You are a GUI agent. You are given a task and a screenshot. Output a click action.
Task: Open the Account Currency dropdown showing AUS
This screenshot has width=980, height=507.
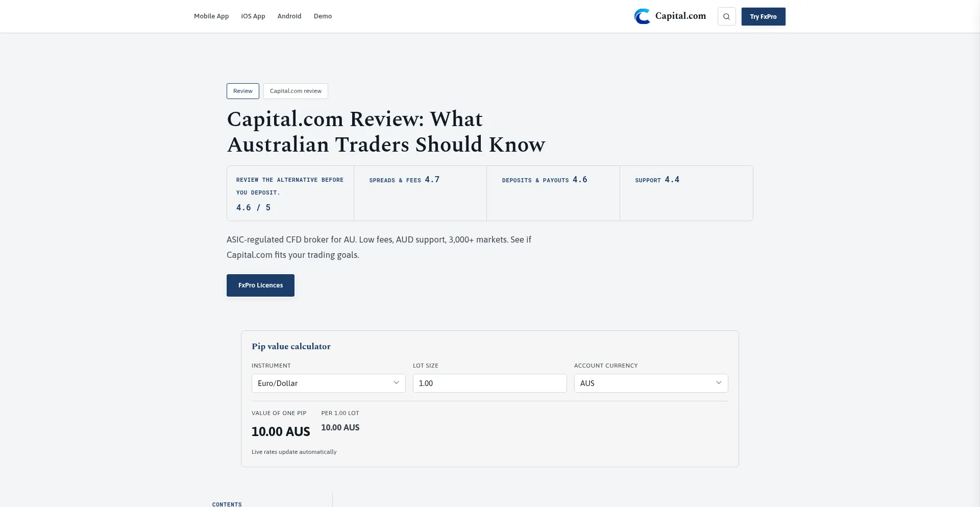[651, 383]
